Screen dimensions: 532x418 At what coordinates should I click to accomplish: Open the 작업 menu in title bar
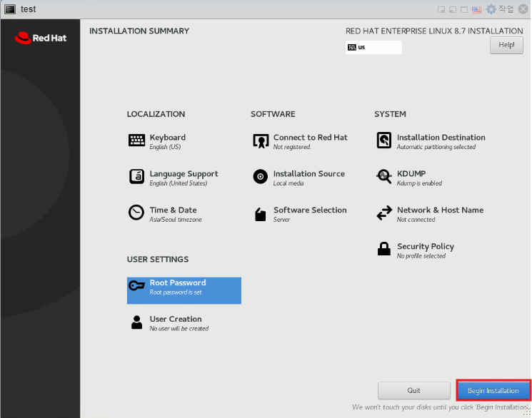tap(506, 9)
